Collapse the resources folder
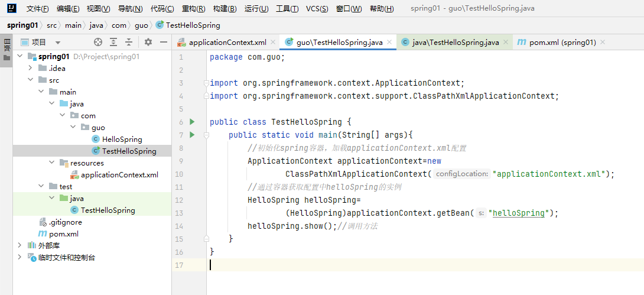 52,163
